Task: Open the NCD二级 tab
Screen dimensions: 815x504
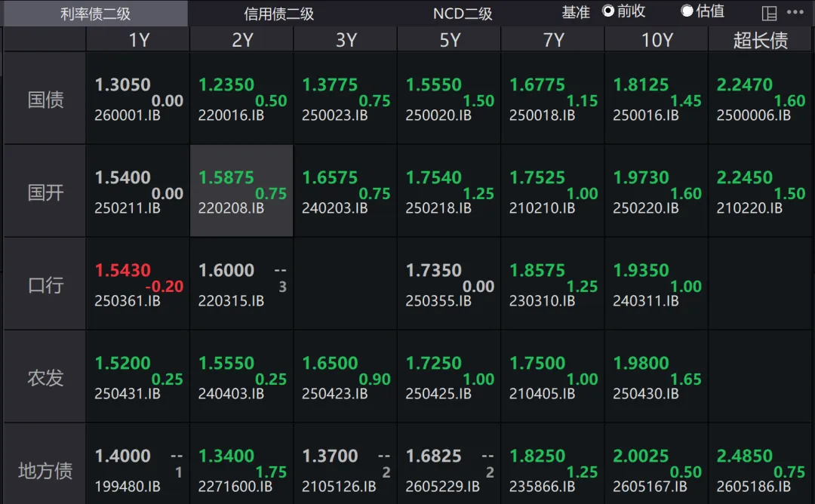Action: (462, 14)
